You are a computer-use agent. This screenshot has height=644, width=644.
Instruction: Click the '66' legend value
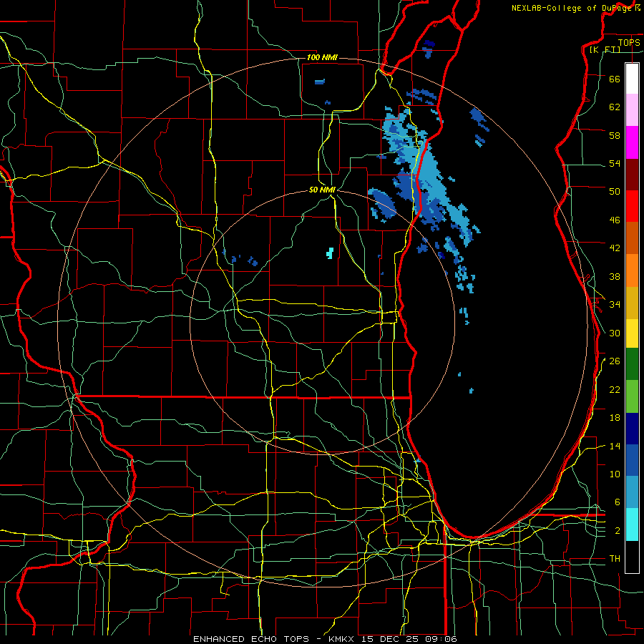pos(615,79)
